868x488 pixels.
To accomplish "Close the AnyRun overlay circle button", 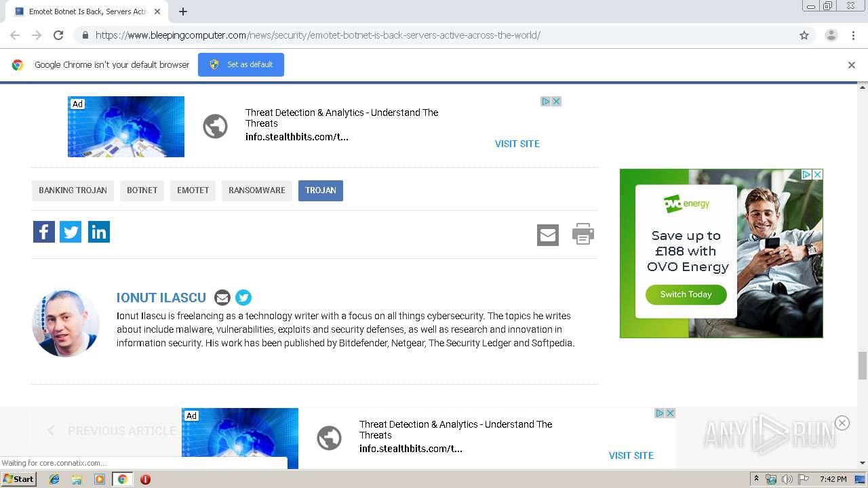I will pyautogui.click(x=842, y=423).
